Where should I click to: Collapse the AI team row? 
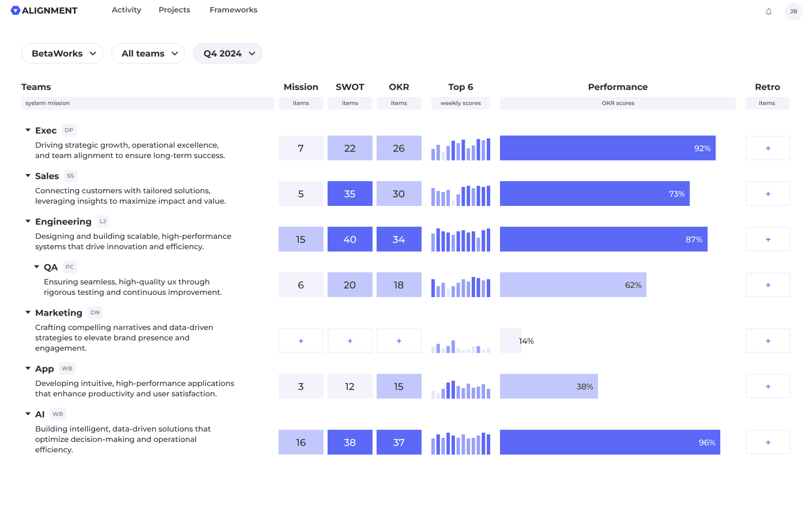click(28, 414)
